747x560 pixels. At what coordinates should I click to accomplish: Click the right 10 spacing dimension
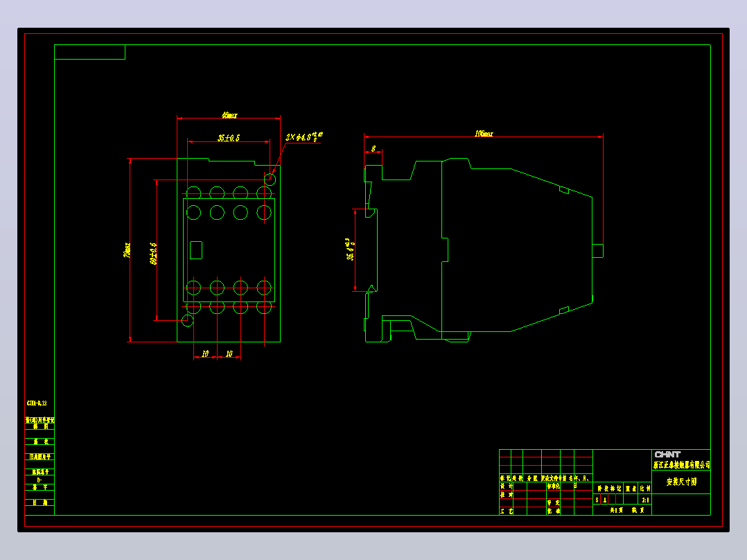coord(229,353)
